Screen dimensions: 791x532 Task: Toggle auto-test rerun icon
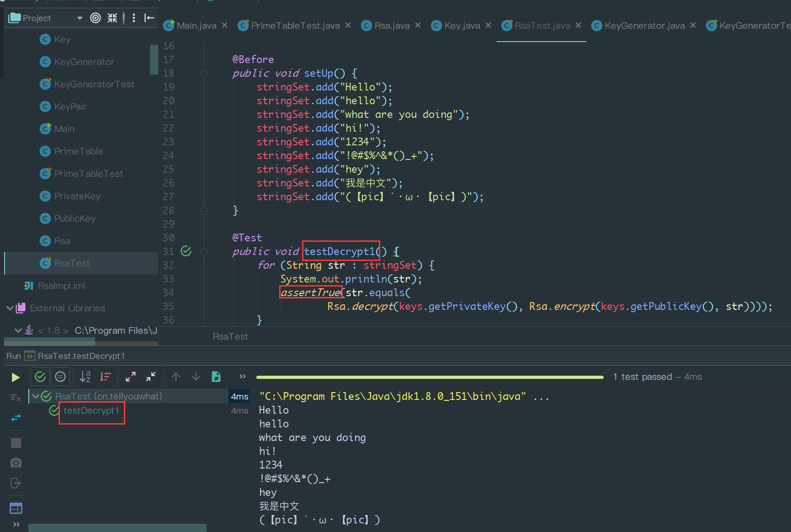coord(16,418)
